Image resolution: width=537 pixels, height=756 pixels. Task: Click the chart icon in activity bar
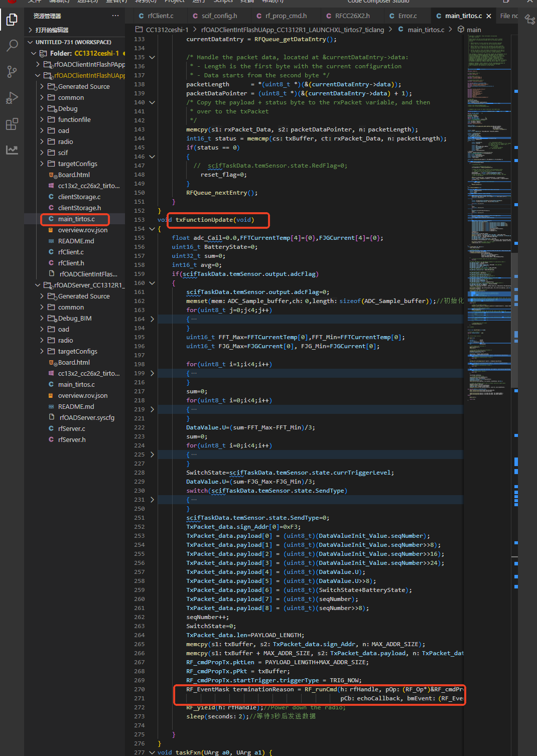12,149
